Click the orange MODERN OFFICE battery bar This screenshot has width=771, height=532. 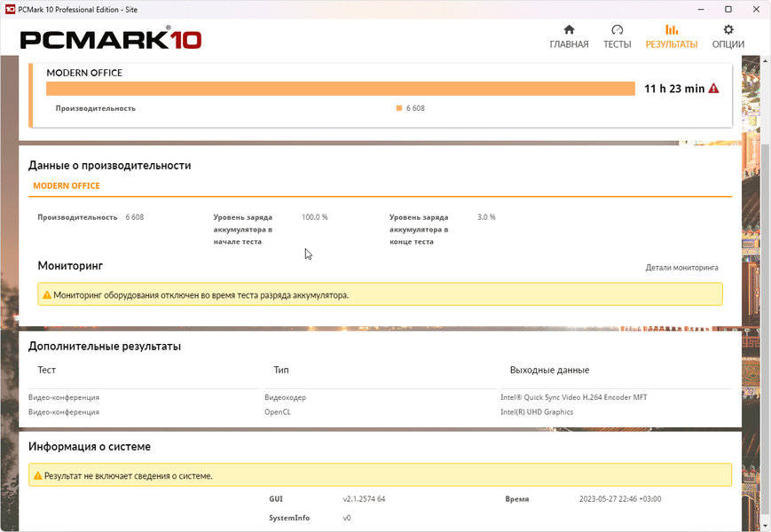[x=341, y=89]
